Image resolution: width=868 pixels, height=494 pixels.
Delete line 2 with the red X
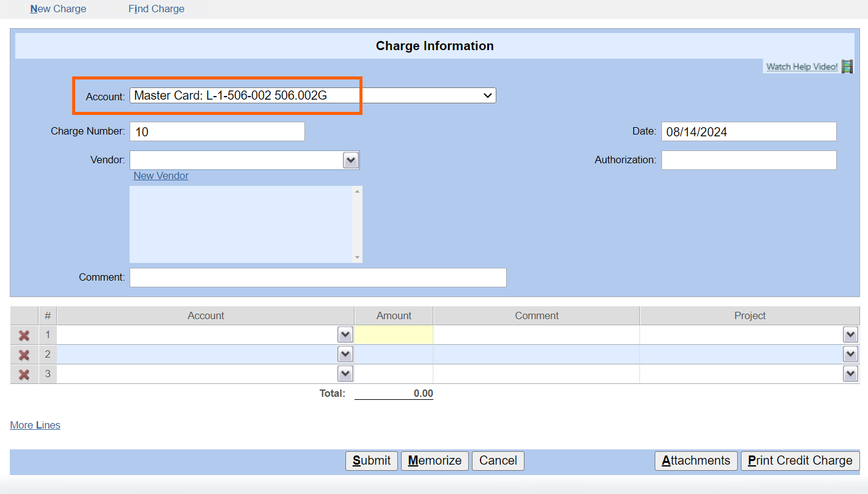coord(24,355)
